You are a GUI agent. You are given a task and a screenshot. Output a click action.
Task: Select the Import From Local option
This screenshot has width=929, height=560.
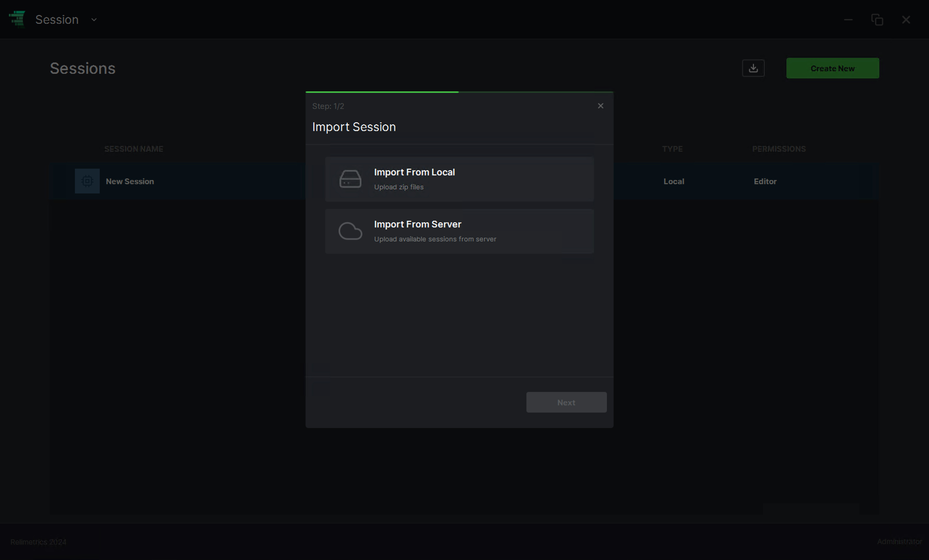pyautogui.click(x=459, y=179)
